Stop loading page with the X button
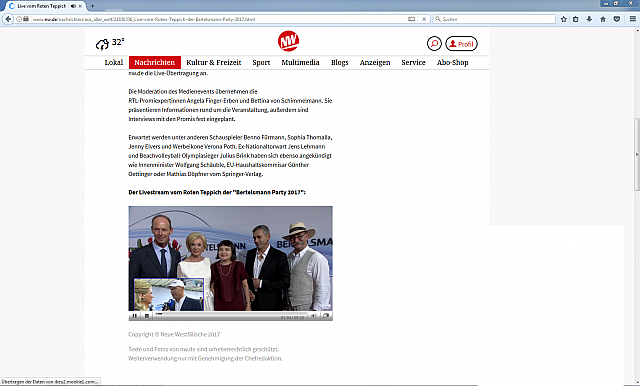The image size is (640, 386). point(424,19)
